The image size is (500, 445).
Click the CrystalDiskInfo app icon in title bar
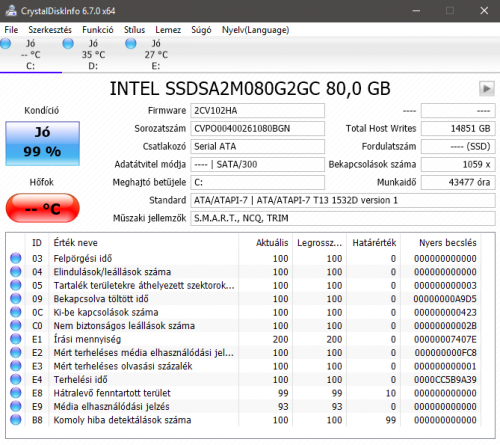click(x=11, y=11)
